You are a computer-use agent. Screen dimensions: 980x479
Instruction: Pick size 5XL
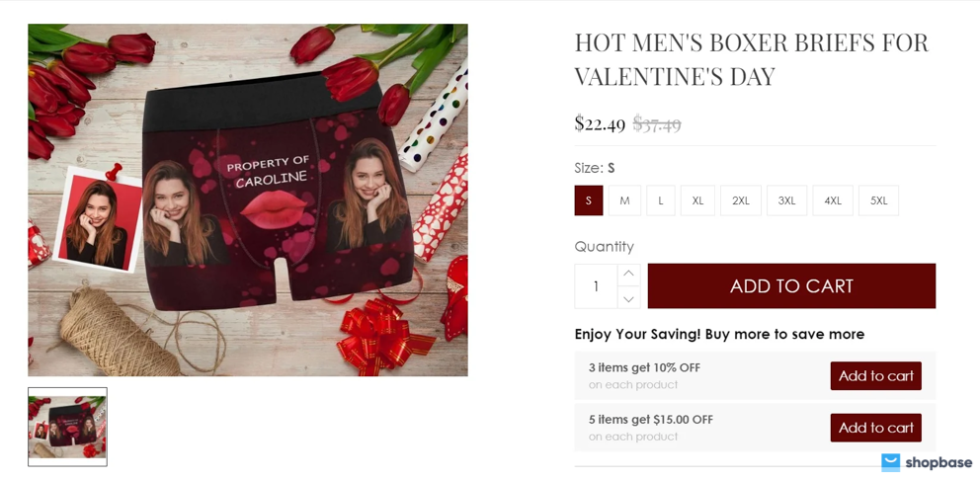pos(878,200)
